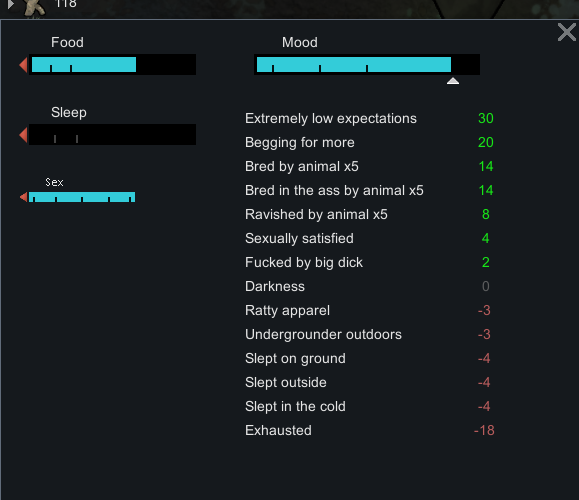
Task: Click the white triangle marker under Mood bar
Action: [x=453, y=81]
